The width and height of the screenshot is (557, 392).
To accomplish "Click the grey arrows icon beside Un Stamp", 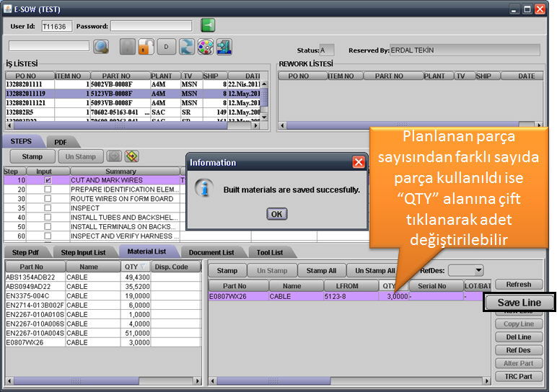I will tap(114, 156).
